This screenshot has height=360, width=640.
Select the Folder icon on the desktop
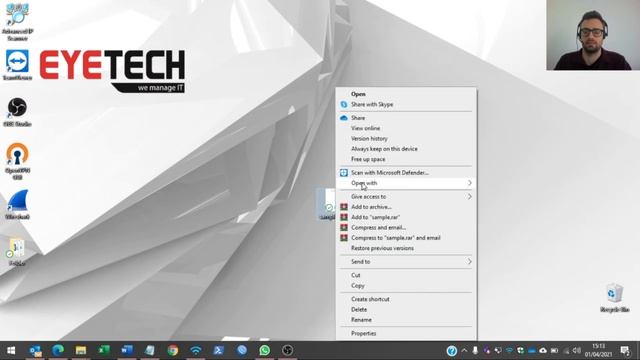17,252
